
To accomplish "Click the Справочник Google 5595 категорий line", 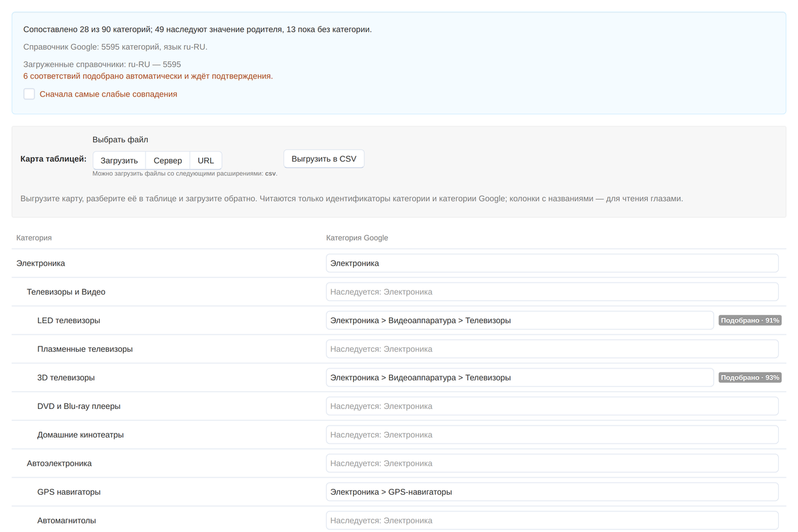I will (115, 47).
